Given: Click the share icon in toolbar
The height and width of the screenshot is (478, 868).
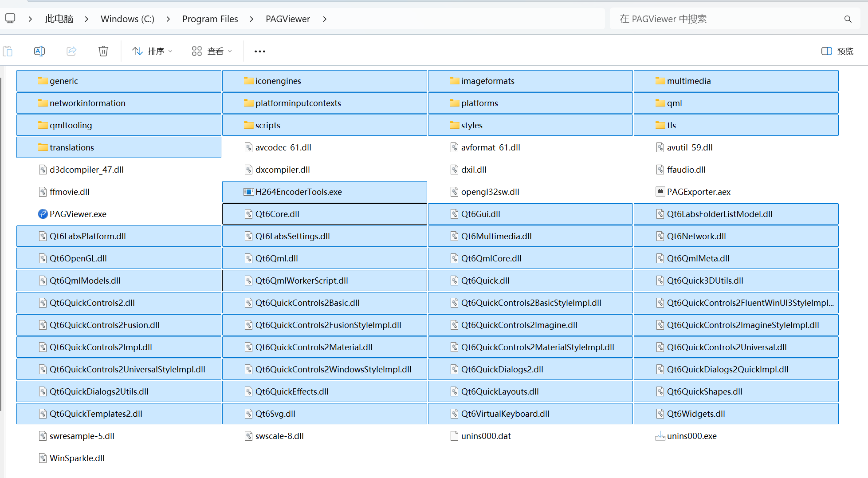Looking at the screenshot, I should (71, 51).
